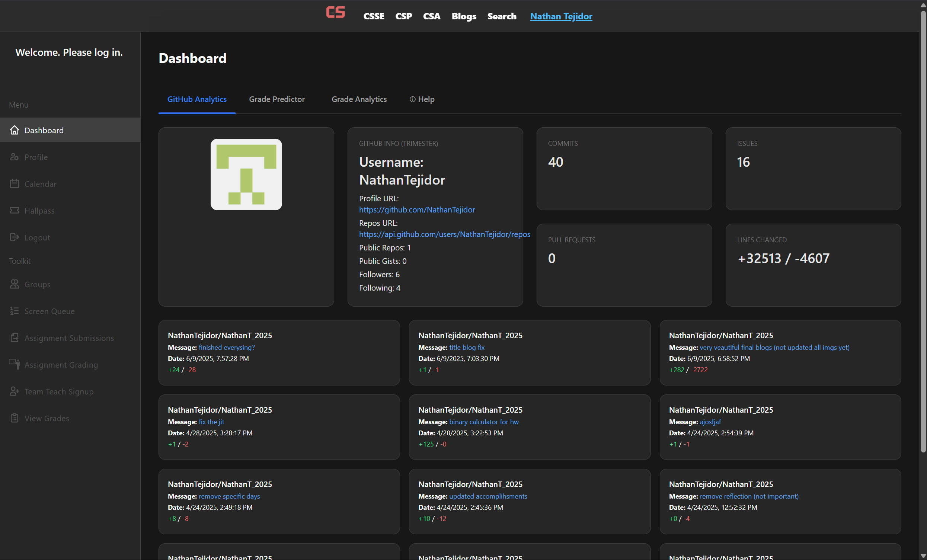
Task: Open the Grade Predictor tab
Action: [277, 99]
